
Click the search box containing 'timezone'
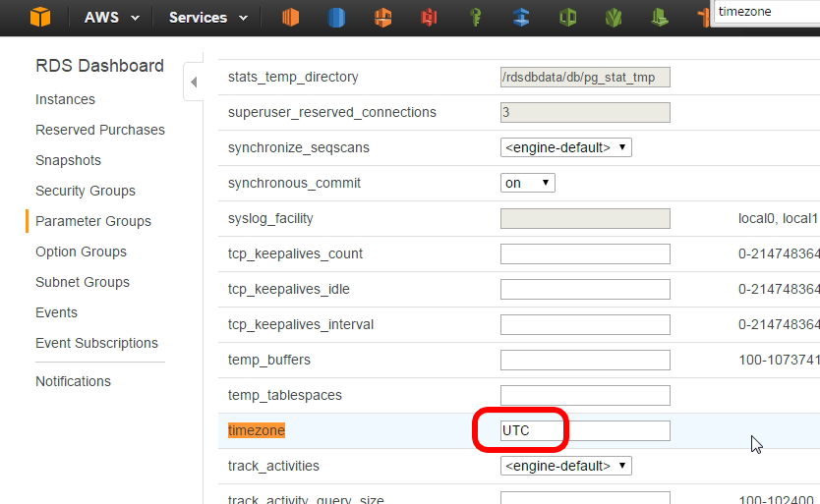tap(767, 12)
